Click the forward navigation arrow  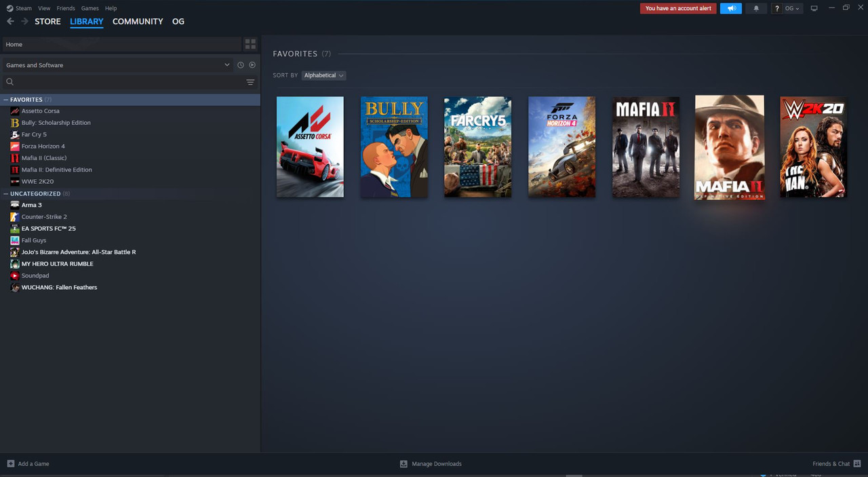click(x=24, y=22)
